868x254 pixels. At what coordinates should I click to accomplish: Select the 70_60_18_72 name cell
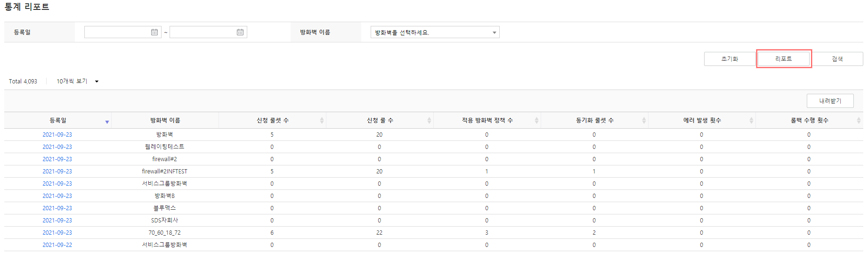[165, 233]
